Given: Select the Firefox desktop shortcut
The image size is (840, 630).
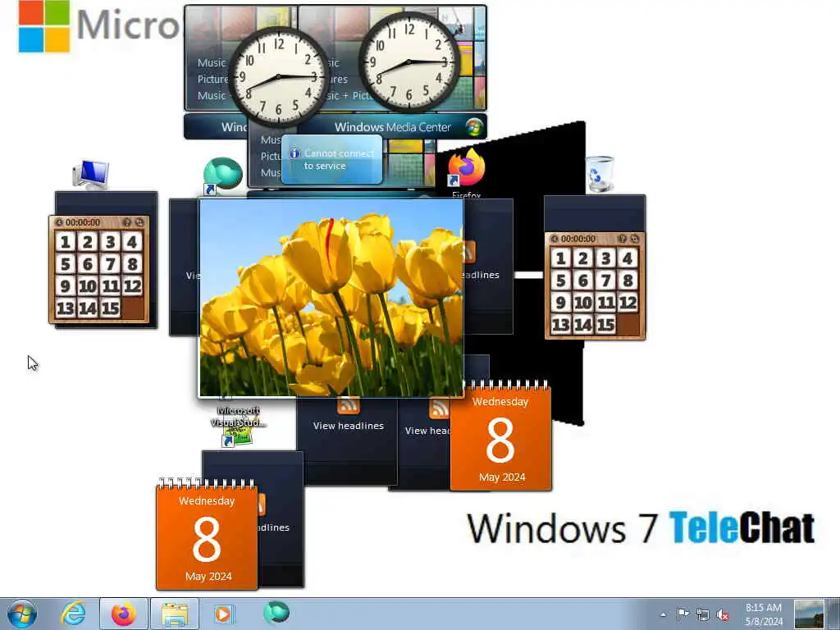Looking at the screenshot, I should (x=466, y=171).
